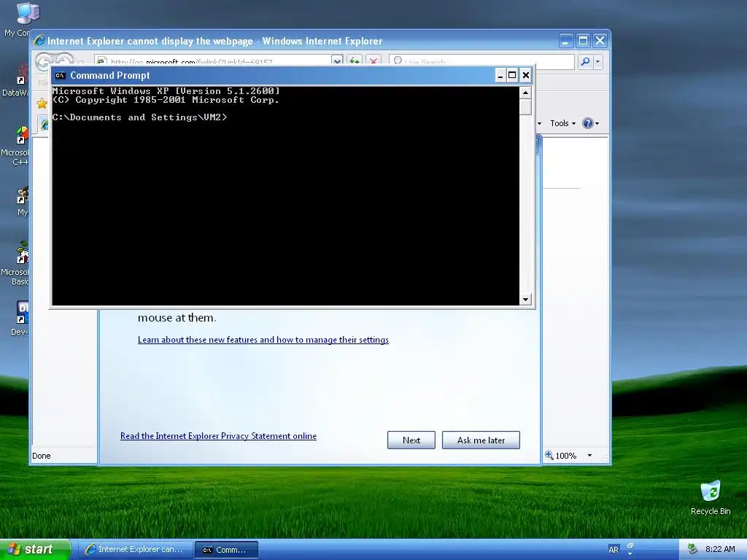This screenshot has height=560, width=747.
Task: Click the system tray network icon
Action: [693, 549]
